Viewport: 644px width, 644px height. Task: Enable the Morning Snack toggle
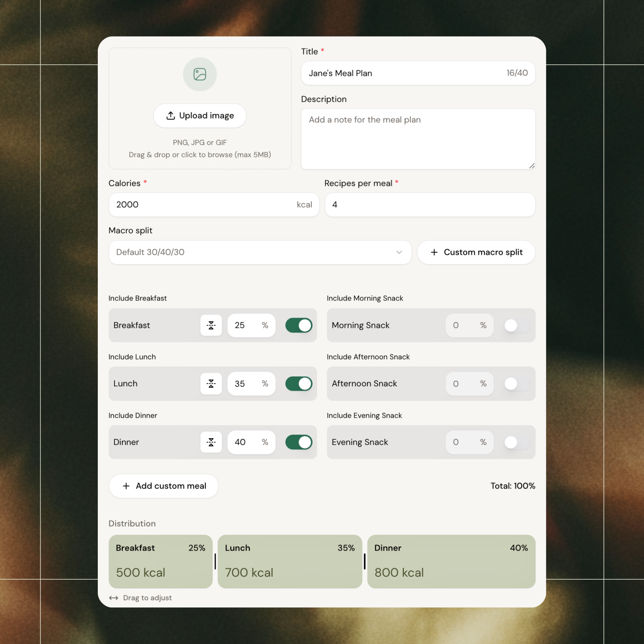(516, 325)
